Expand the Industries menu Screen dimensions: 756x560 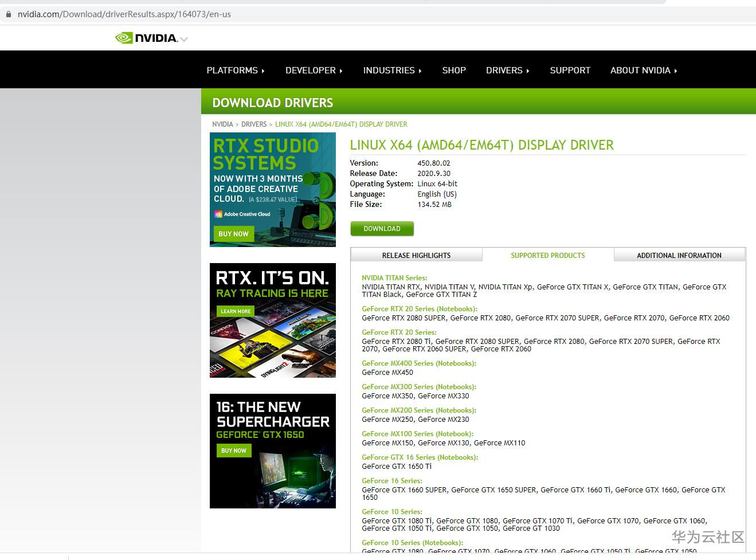(393, 70)
